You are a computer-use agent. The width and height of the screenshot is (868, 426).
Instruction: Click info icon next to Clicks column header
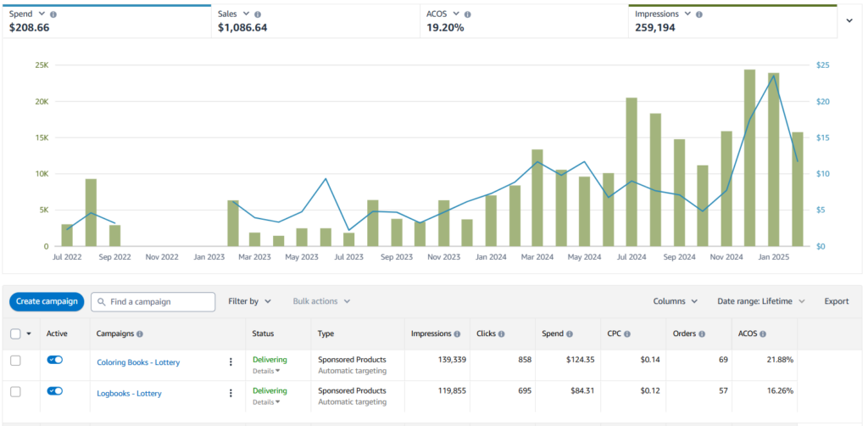501,334
